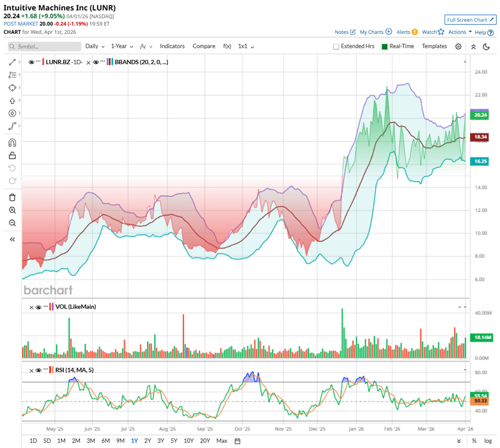Screen dimensions: 500x448
Task: Select the 5Y range tab
Action: 174,441
